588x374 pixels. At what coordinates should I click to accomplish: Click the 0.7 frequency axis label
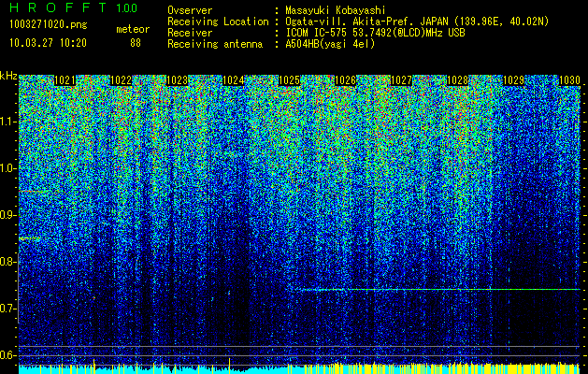tap(7, 309)
